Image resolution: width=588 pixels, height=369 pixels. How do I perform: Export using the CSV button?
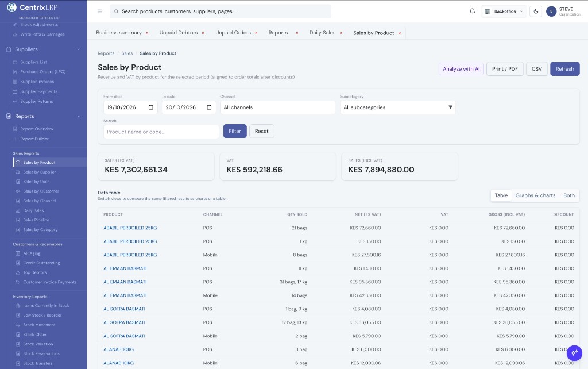tap(537, 69)
